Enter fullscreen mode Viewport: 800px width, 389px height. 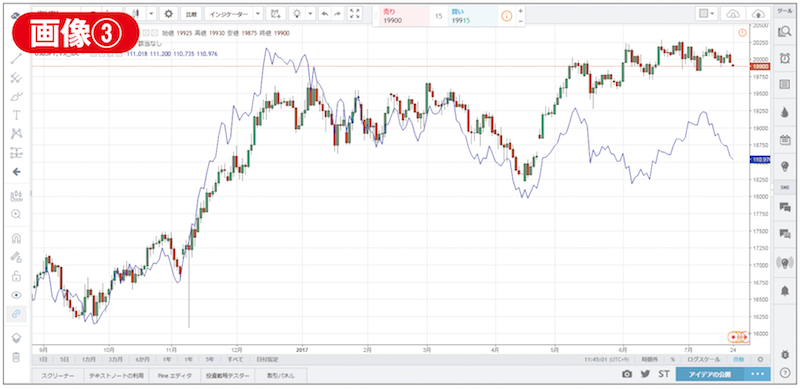(355, 13)
